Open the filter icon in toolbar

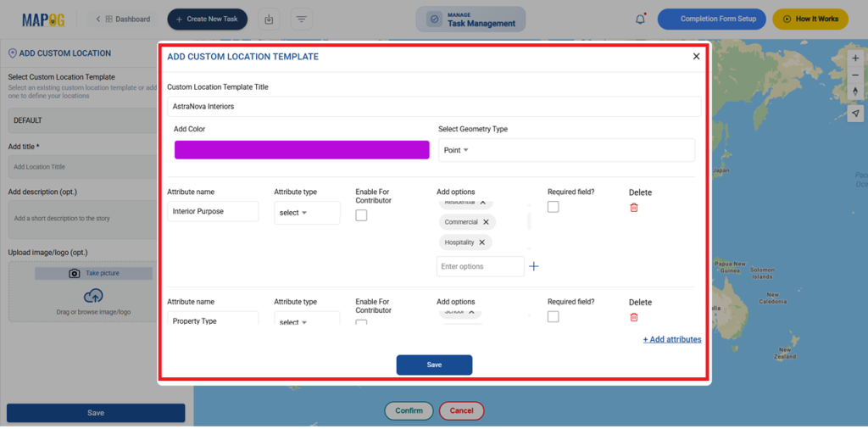302,19
